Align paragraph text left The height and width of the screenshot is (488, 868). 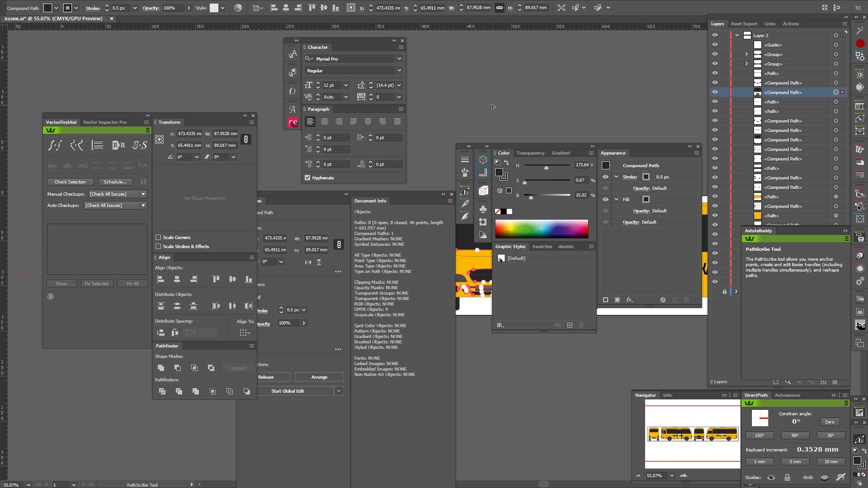[x=310, y=122]
